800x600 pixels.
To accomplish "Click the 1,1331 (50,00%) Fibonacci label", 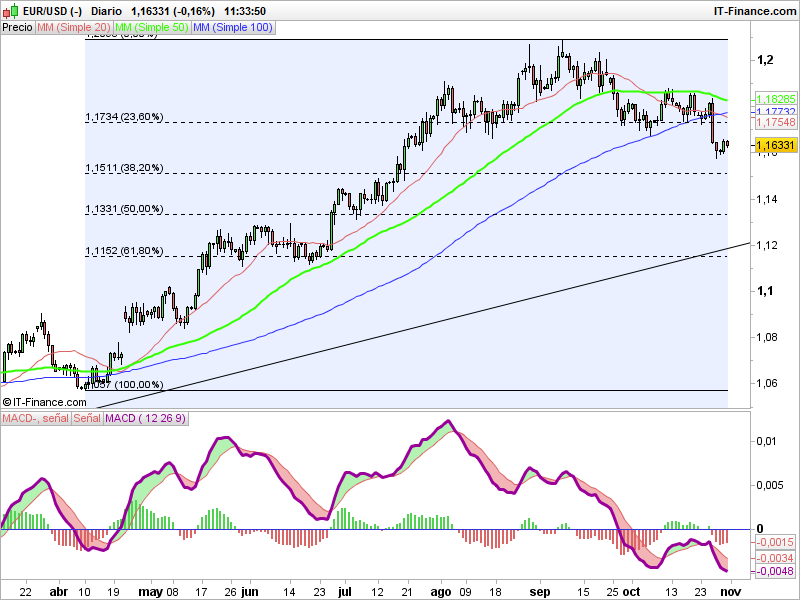I will [124, 209].
